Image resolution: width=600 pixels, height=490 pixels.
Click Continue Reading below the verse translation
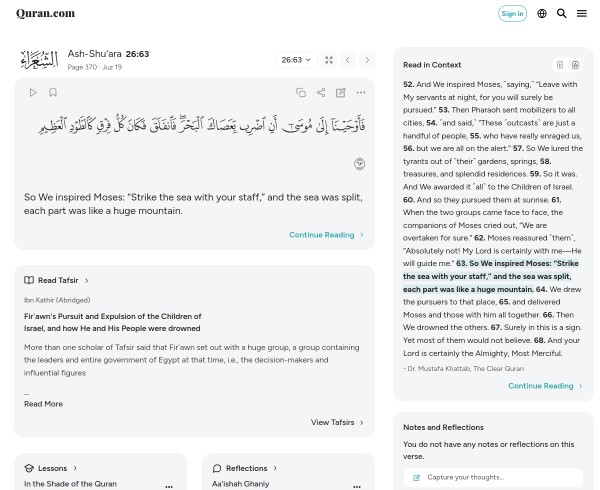[326, 235]
